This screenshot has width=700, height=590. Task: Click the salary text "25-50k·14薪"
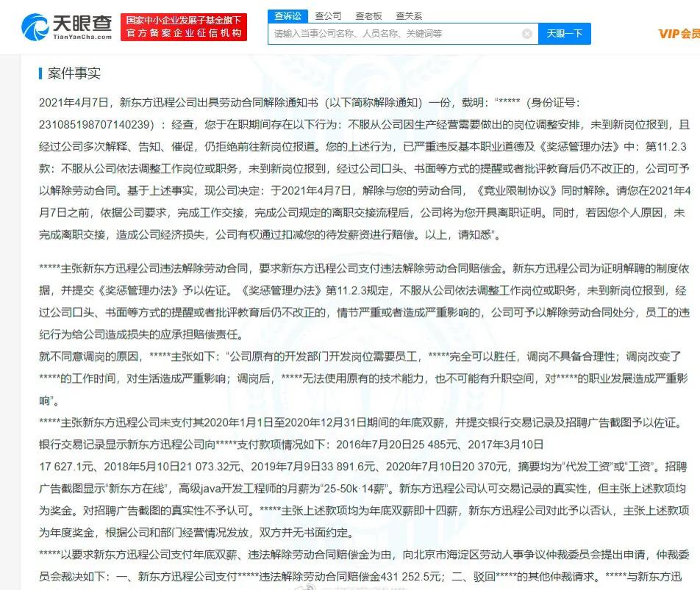pos(355,489)
